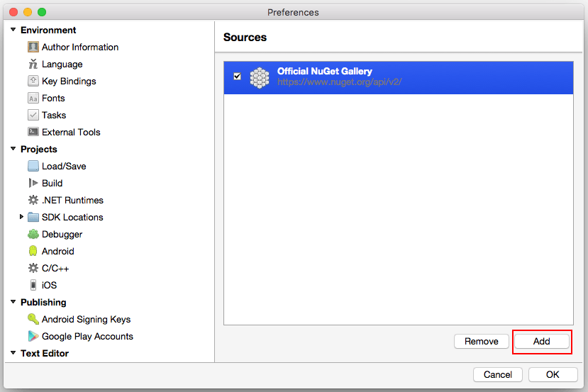Open iOS project settings label
The height and width of the screenshot is (392, 588).
point(49,286)
